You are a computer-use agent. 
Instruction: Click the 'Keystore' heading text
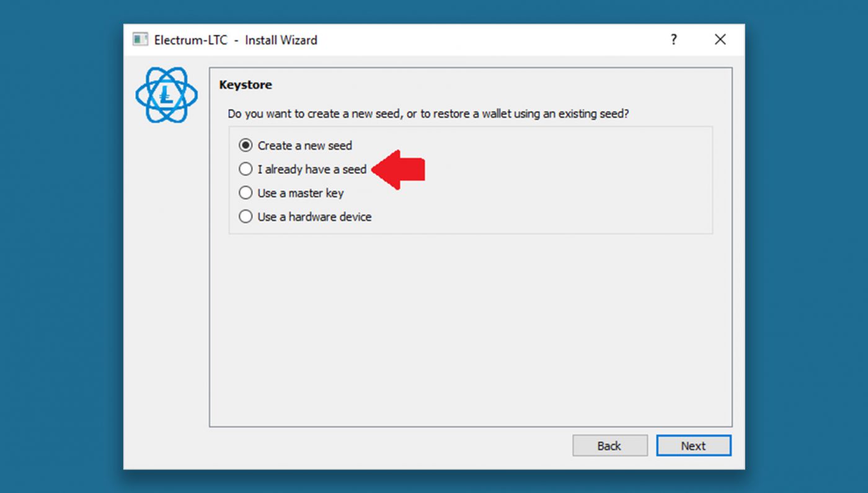(x=246, y=85)
